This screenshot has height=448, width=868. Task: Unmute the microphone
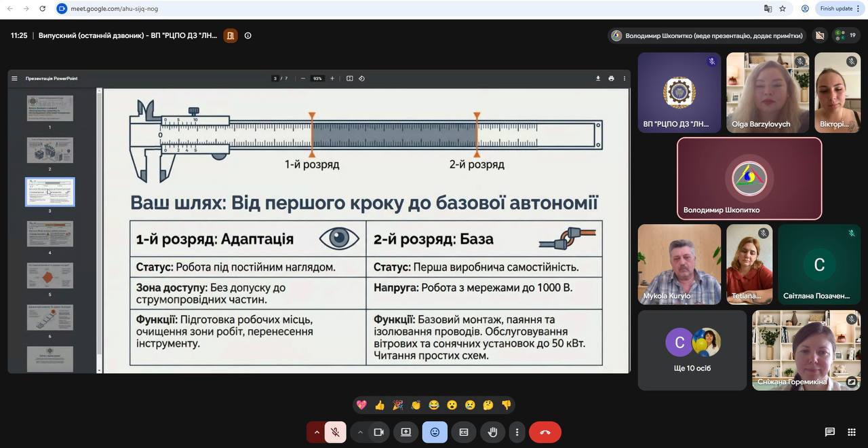click(x=335, y=432)
